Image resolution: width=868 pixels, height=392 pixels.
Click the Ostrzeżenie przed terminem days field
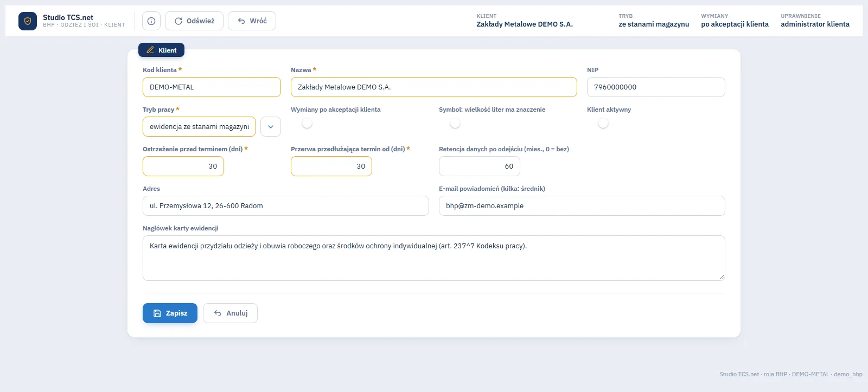pos(183,166)
